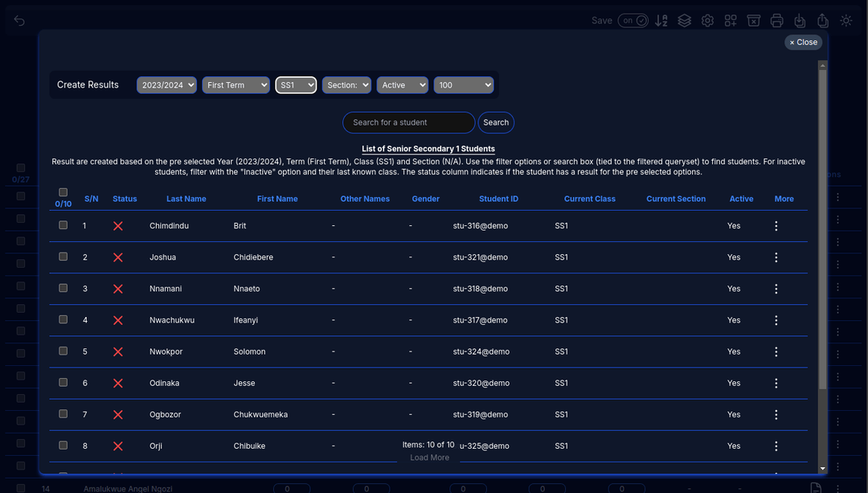Focus the Search for a student field
Image resolution: width=868 pixels, height=493 pixels.
408,122
